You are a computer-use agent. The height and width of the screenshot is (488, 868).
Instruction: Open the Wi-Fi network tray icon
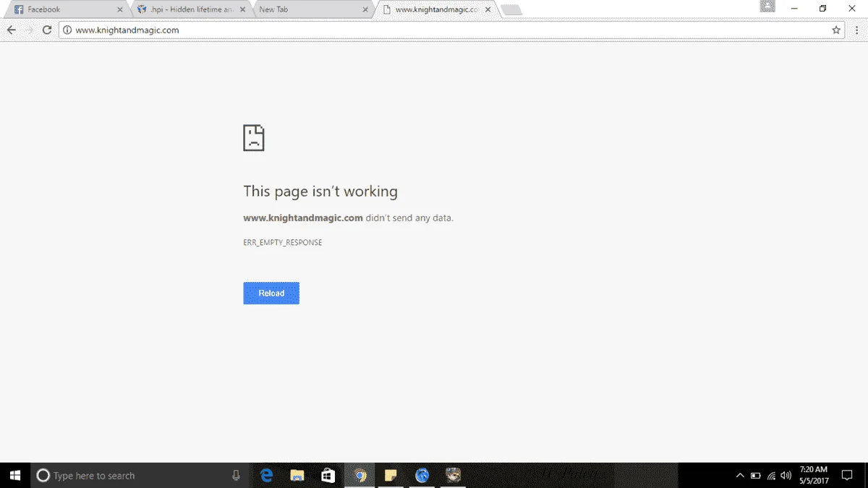tap(772, 476)
